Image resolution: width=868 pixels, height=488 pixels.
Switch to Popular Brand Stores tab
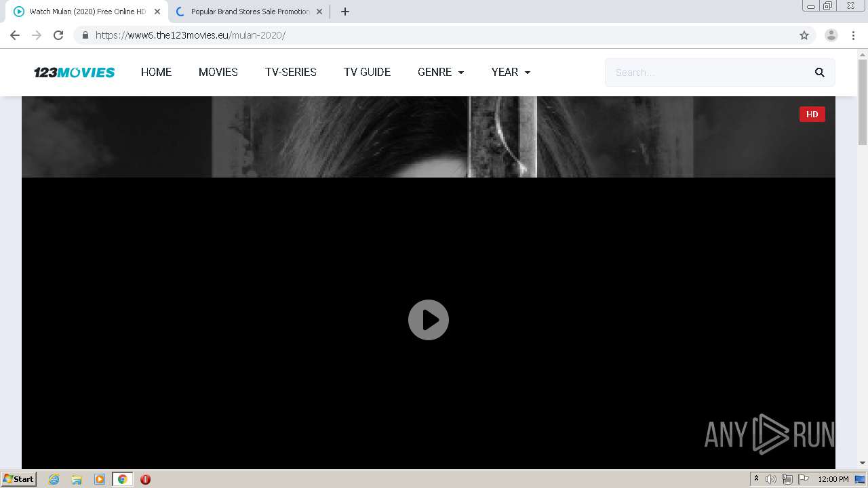(x=250, y=12)
